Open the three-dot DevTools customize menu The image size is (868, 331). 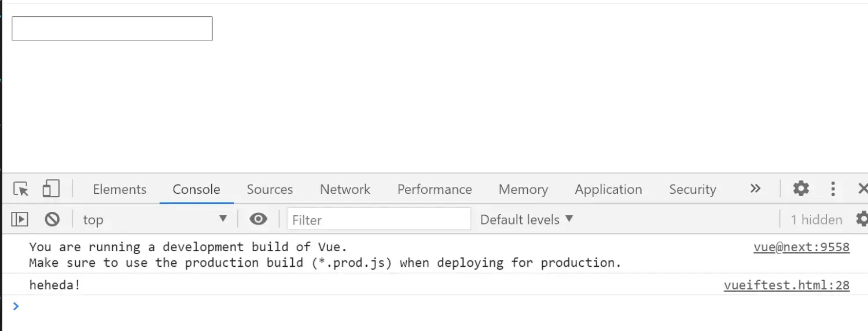833,189
